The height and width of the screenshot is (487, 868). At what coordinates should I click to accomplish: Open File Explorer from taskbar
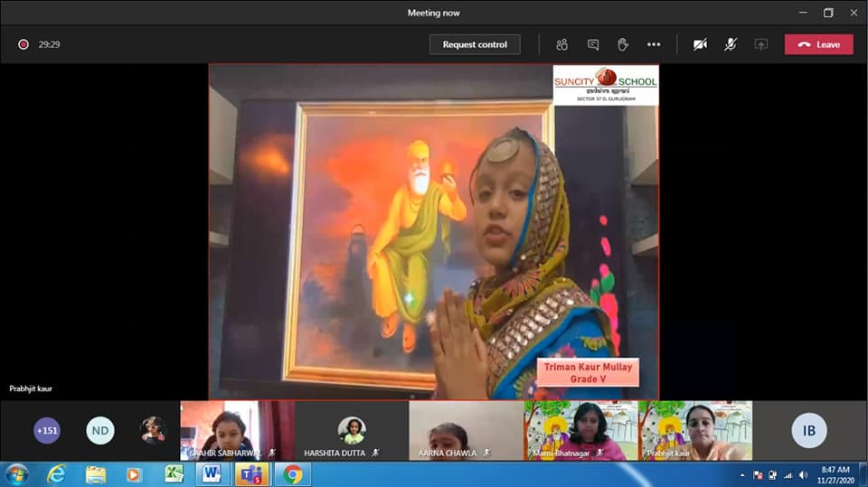[x=95, y=474]
